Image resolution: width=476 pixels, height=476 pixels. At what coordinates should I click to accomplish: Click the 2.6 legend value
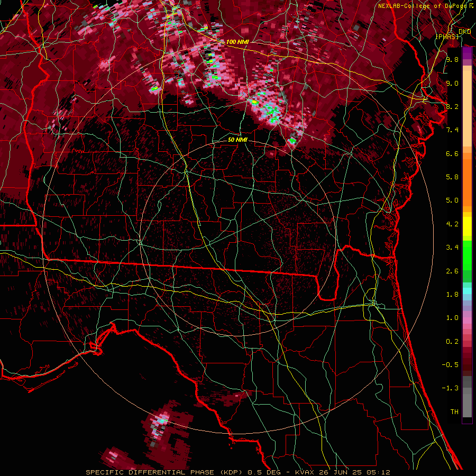point(452,271)
